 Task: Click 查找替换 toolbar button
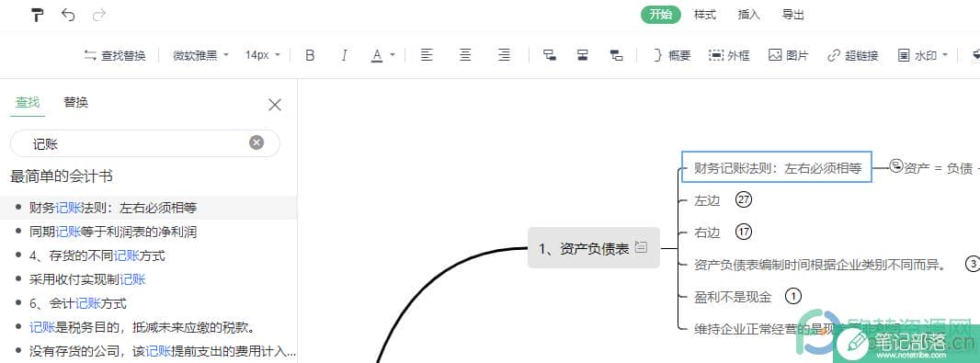115,56
